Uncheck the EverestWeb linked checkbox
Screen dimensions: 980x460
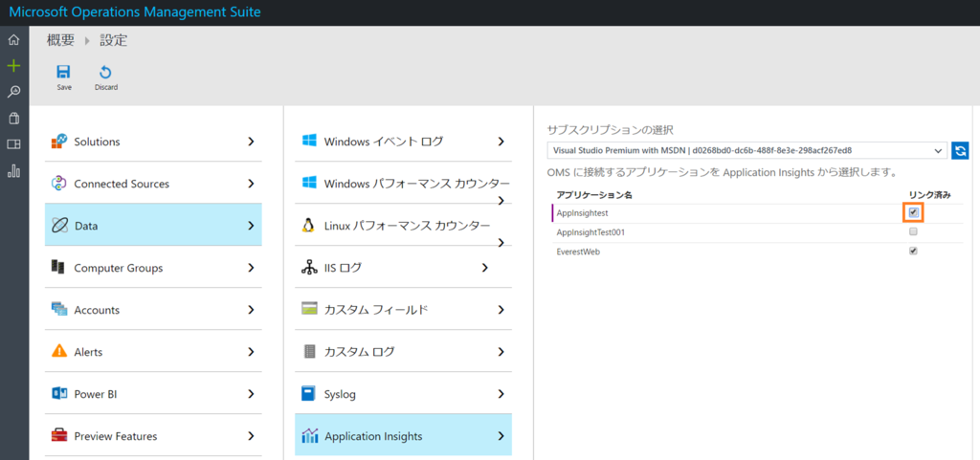913,252
